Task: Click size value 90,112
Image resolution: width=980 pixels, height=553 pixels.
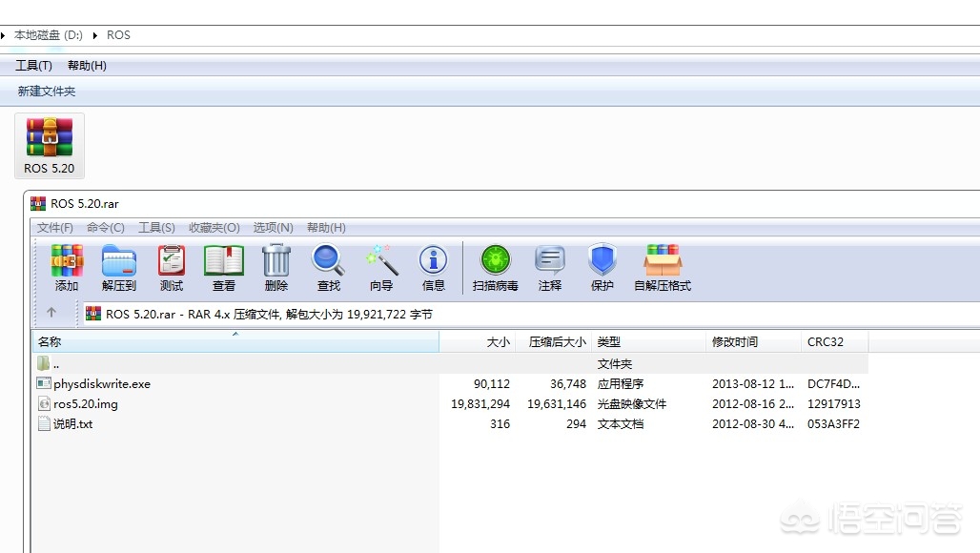Action: point(491,383)
